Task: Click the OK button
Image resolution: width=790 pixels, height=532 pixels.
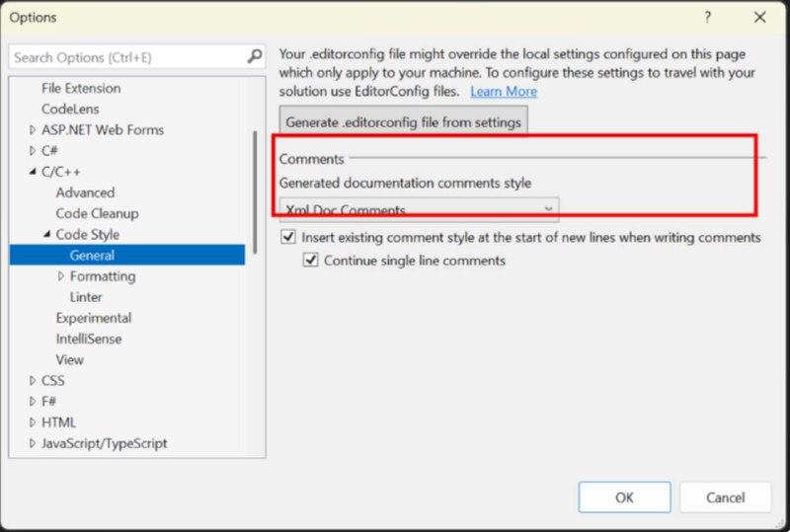Action: point(624,497)
